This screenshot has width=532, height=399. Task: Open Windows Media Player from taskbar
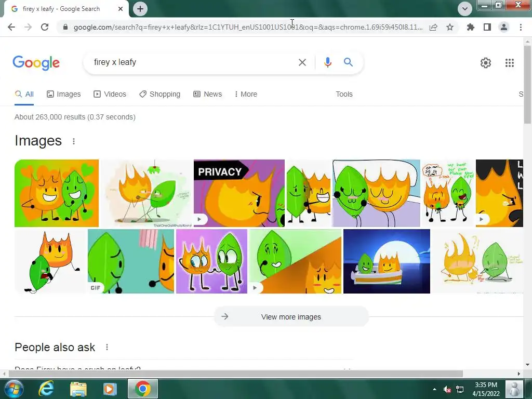point(110,389)
